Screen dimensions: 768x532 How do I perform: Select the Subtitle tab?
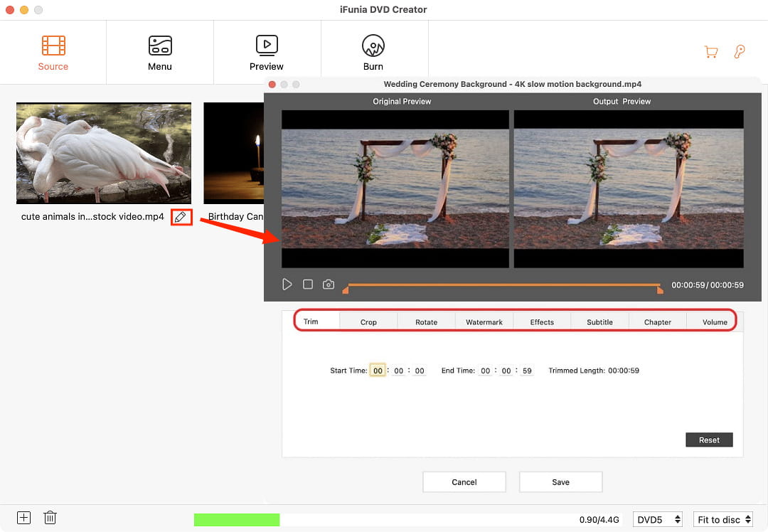(599, 322)
